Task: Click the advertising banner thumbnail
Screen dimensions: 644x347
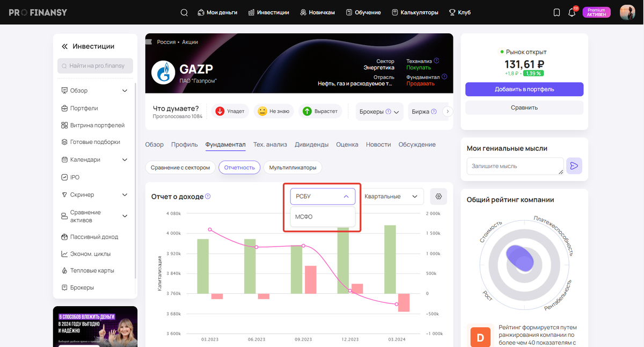Action: tap(95, 327)
